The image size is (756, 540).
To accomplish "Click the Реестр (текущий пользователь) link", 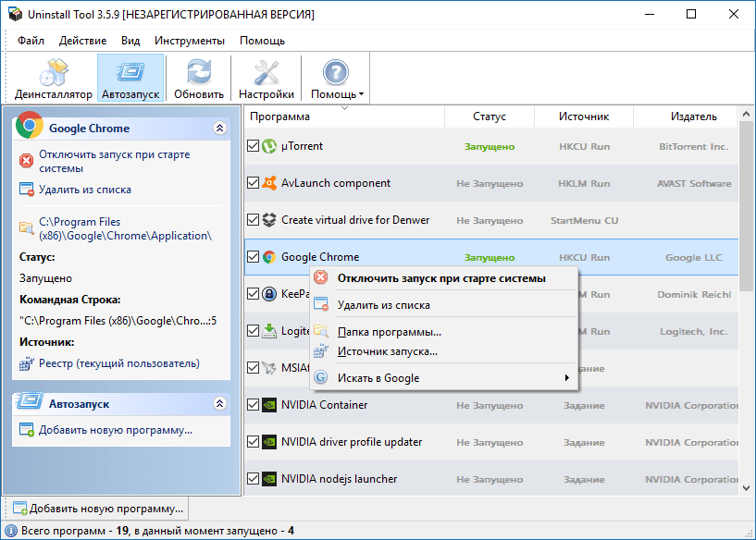I will pos(119,363).
